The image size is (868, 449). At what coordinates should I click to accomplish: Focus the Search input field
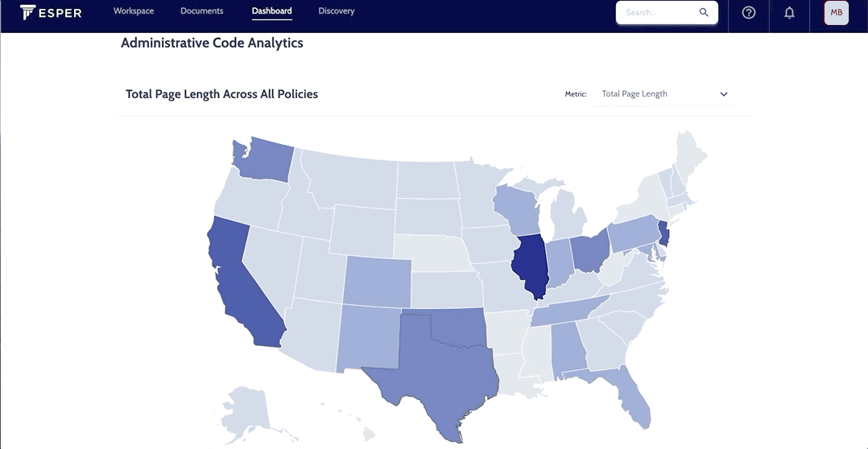[660, 12]
